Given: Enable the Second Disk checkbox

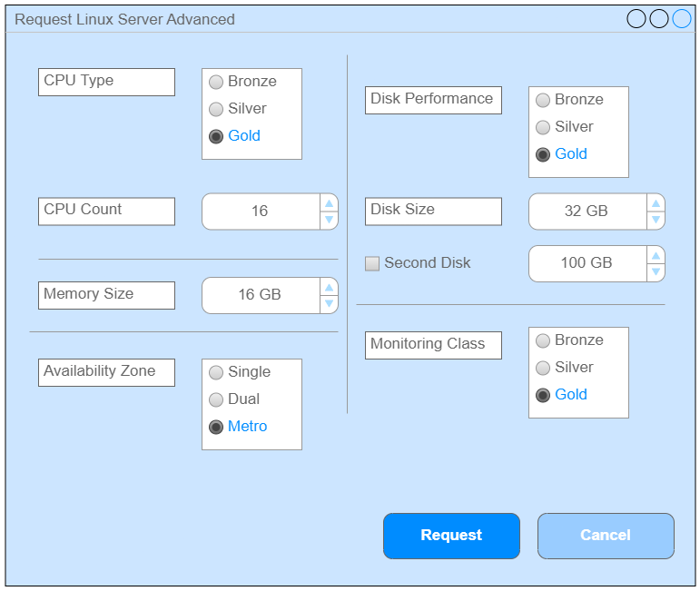Looking at the screenshot, I should click(x=372, y=264).
